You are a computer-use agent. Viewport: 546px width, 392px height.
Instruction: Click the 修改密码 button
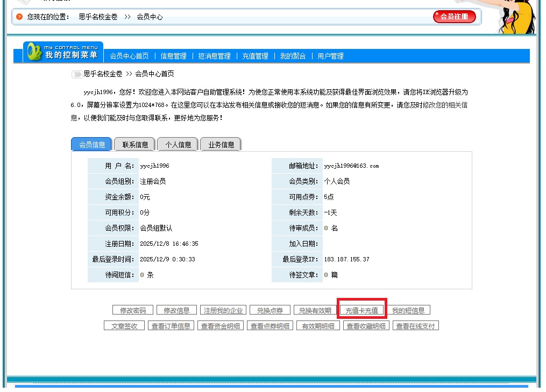coord(133,310)
